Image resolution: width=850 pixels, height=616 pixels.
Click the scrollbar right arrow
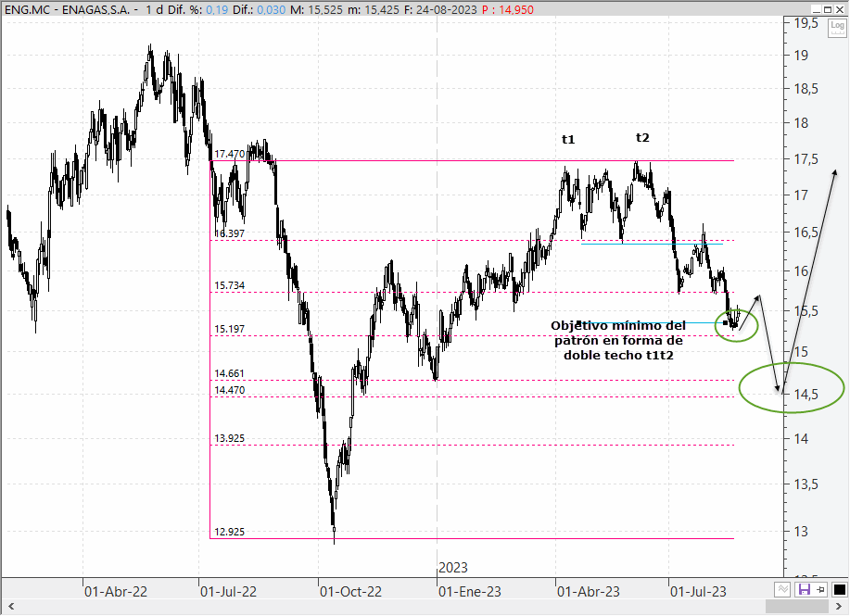tap(839, 607)
